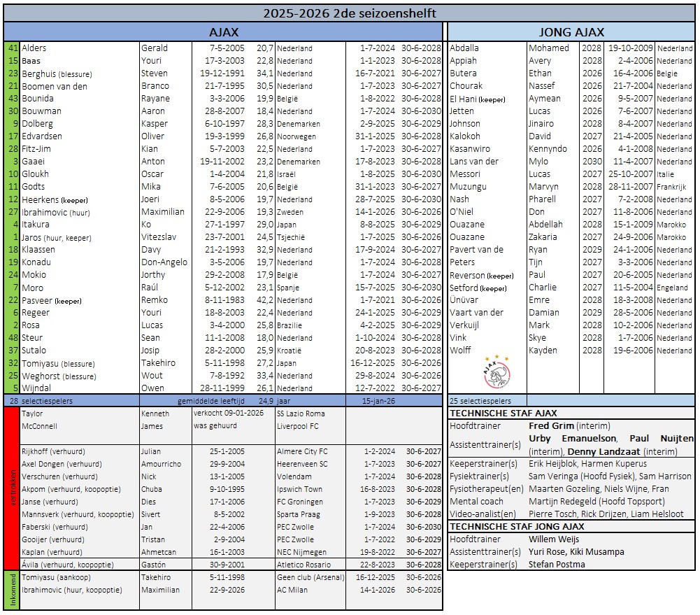The height and width of the screenshot is (615, 700).
Task: Select shirt number 41 beside Alders
Action: [x=12, y=48]
